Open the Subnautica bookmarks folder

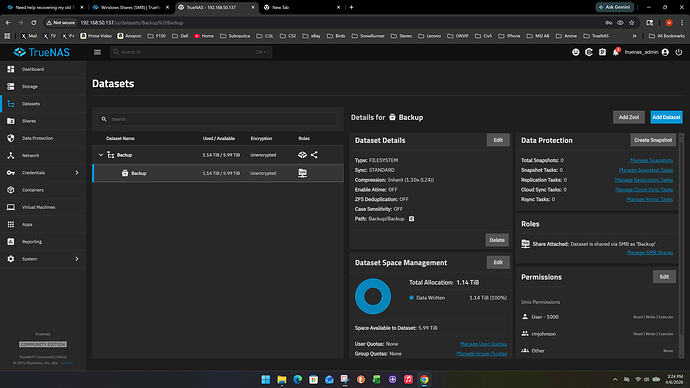click(235, 36)
